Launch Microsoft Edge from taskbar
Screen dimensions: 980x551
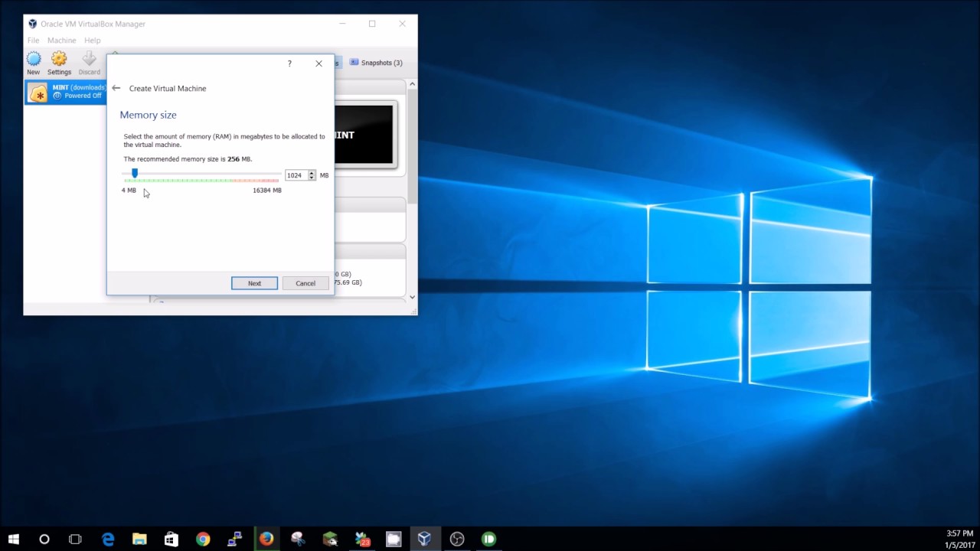(x=108, y=539)
